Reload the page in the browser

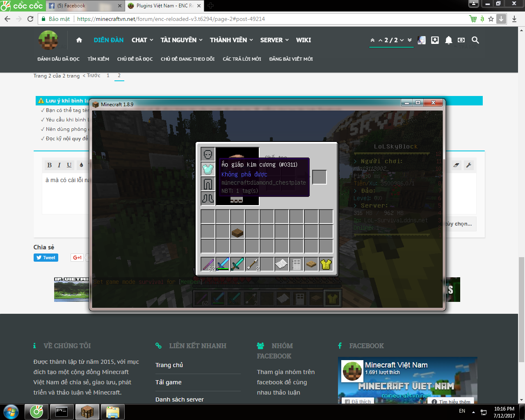[30, 19]
